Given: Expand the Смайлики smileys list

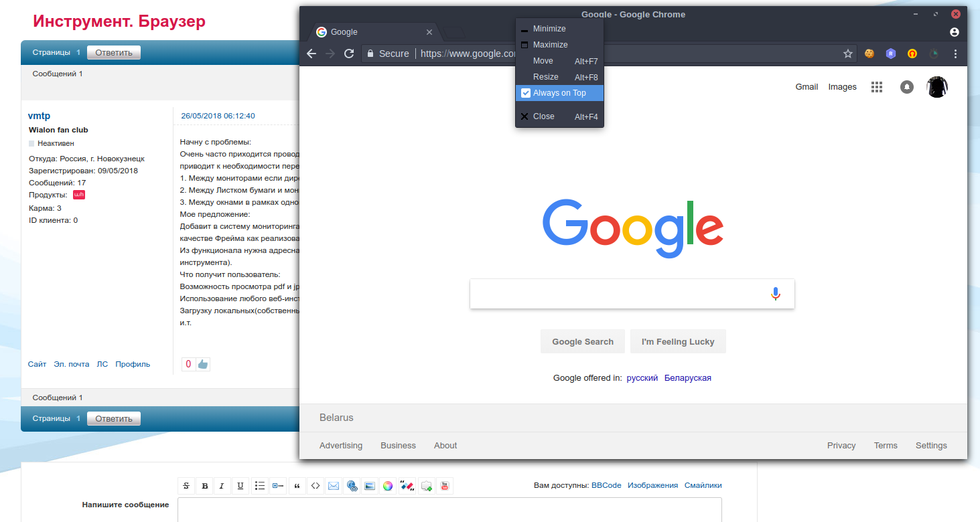Looking at the screenshot, I should [x=703, y=485].
